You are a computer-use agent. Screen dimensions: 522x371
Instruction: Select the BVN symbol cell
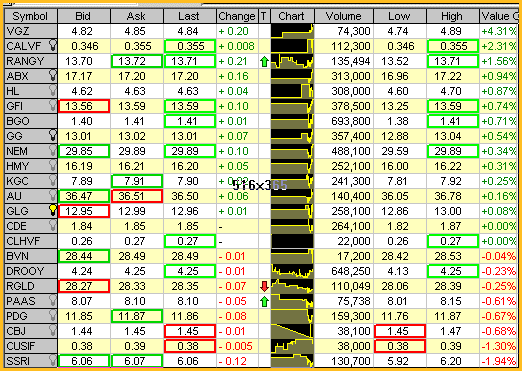tap(31, 256)
